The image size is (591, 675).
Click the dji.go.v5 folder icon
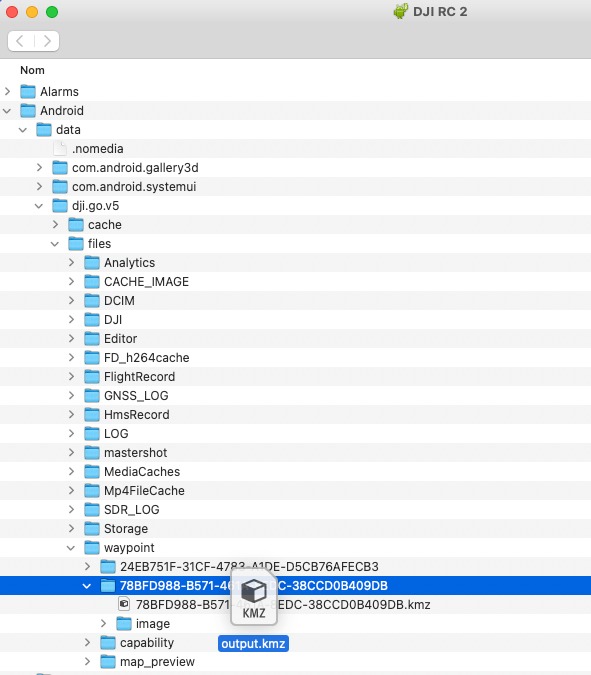60,206
